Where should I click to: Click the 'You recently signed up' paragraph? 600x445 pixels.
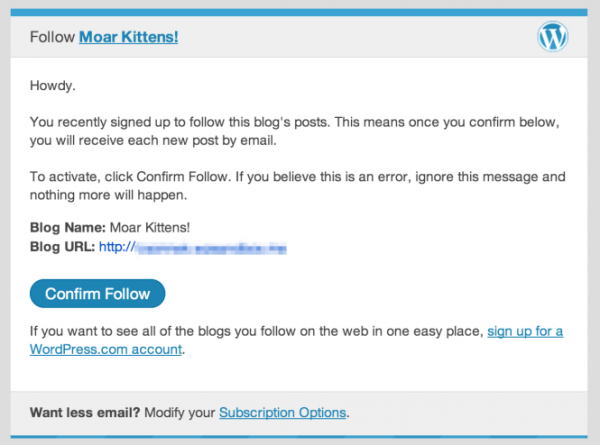tap(295, 131)
